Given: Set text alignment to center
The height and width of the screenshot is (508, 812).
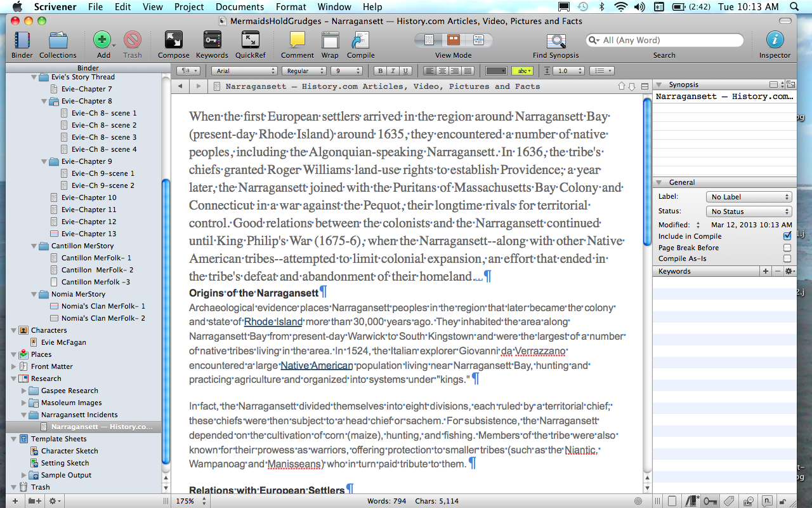Looking at the screenshot, I should (442, 70).
